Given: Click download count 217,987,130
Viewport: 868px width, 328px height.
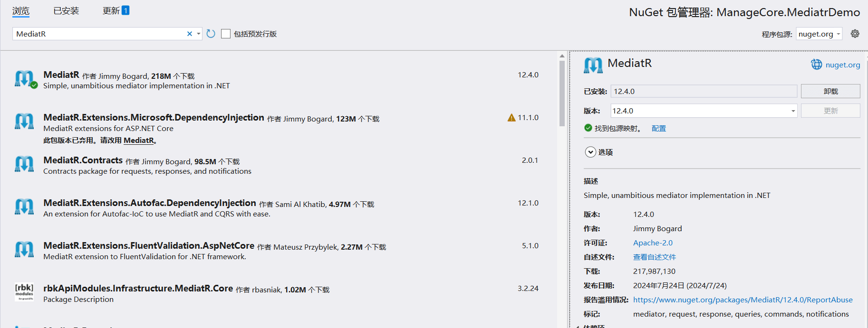Looking at the screenshot, I should click(654, 271).
